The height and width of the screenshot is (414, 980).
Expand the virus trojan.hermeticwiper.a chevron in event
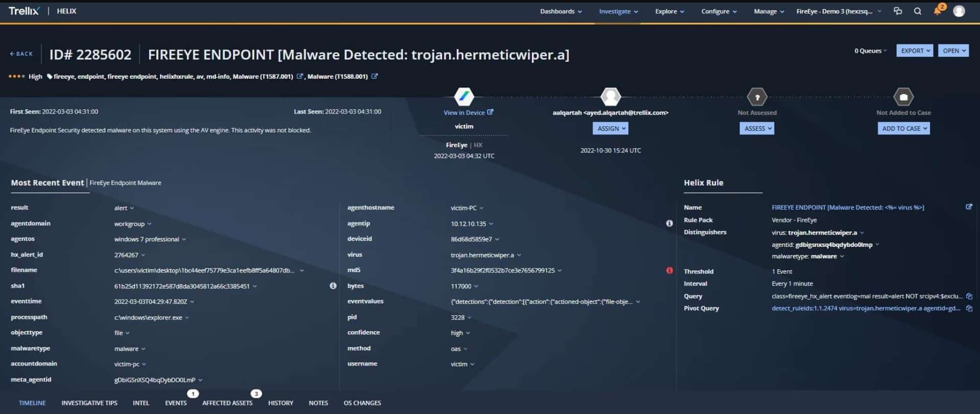pyautogui.click(x=519, y=255)
